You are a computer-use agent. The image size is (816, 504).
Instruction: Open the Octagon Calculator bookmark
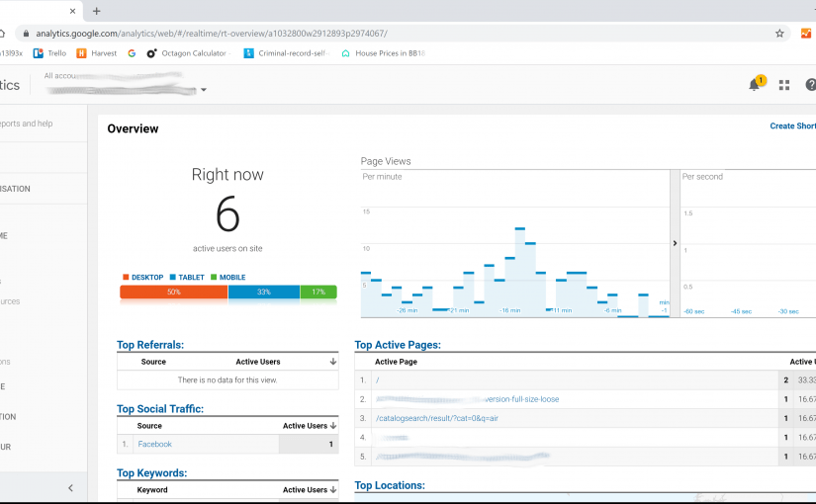[x=186, y=53]
